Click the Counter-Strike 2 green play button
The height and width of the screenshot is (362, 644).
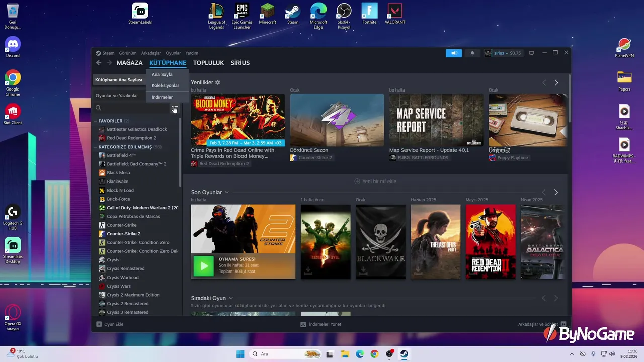click(x=204, y=266)
